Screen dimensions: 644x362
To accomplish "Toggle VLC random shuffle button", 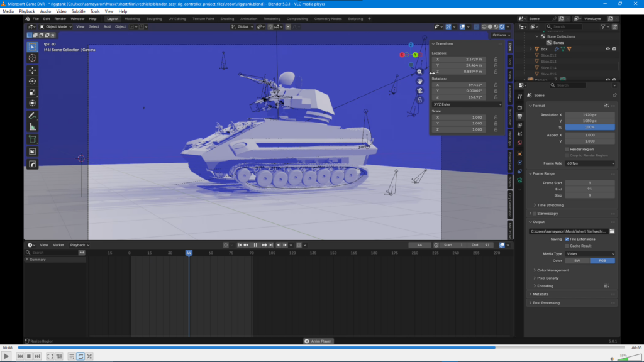I will point(89,356).
